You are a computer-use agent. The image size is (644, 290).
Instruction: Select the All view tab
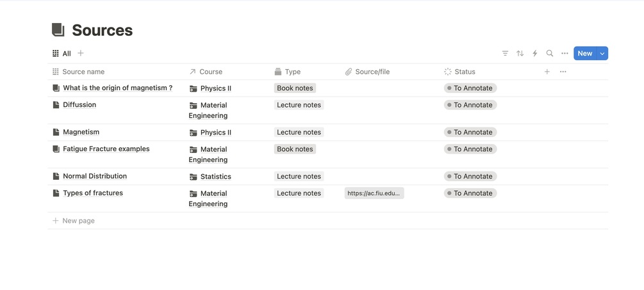click(x=62, y=53)
